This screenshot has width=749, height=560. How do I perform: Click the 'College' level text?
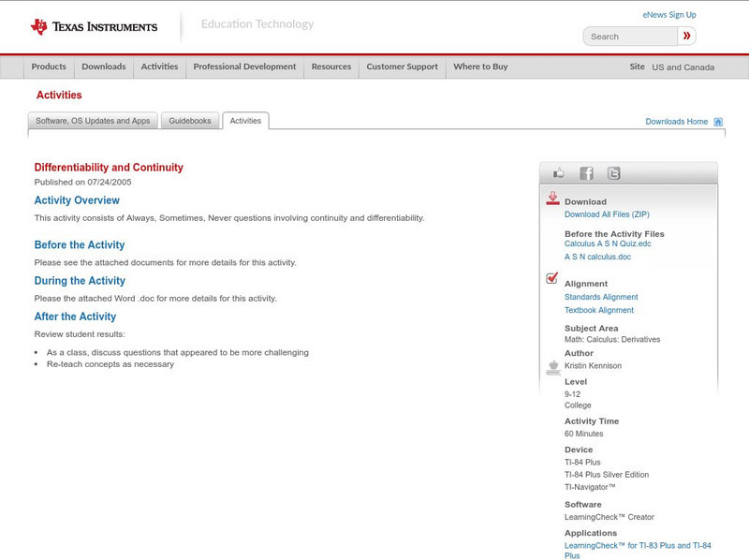point(578,405)
